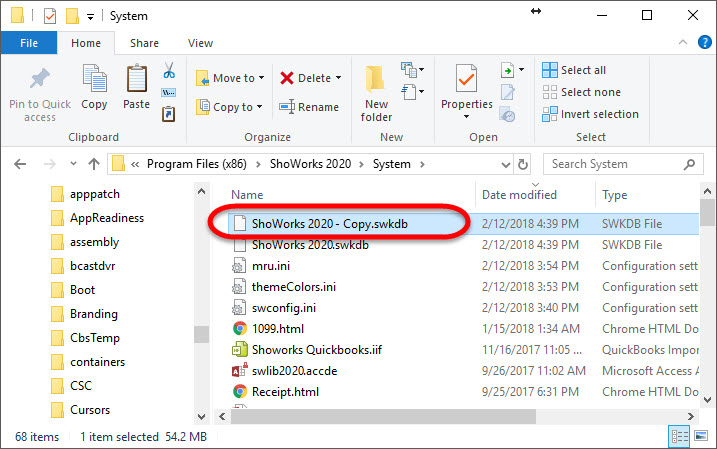Open the assembly folder in navigation pane

(x=94, y=242)
